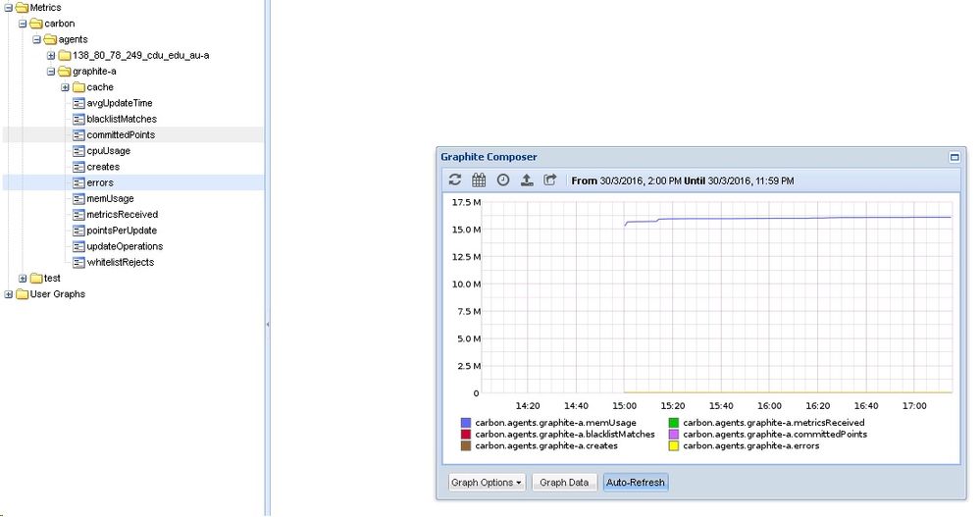Select the avgUpdateTime metric leaf
The image size is (980, 517).
pos(119,103)
